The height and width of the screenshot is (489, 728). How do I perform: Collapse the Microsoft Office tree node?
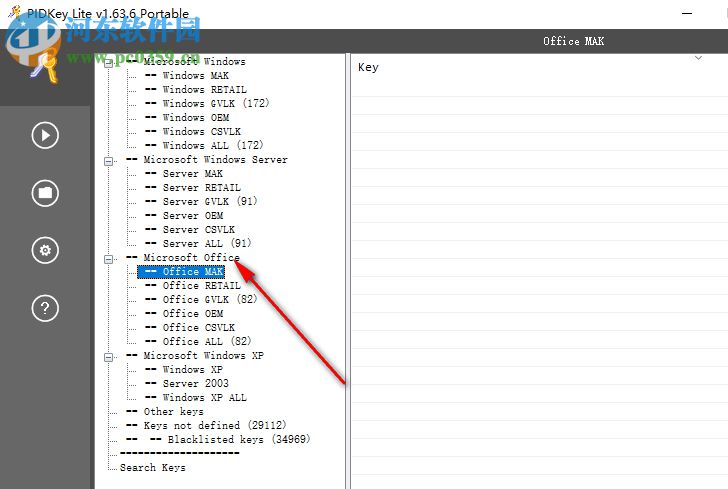click(x=109, y=259)
